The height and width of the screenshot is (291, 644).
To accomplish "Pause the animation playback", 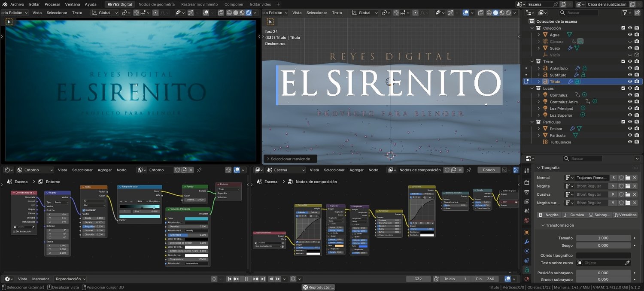I will click(246, 279).
